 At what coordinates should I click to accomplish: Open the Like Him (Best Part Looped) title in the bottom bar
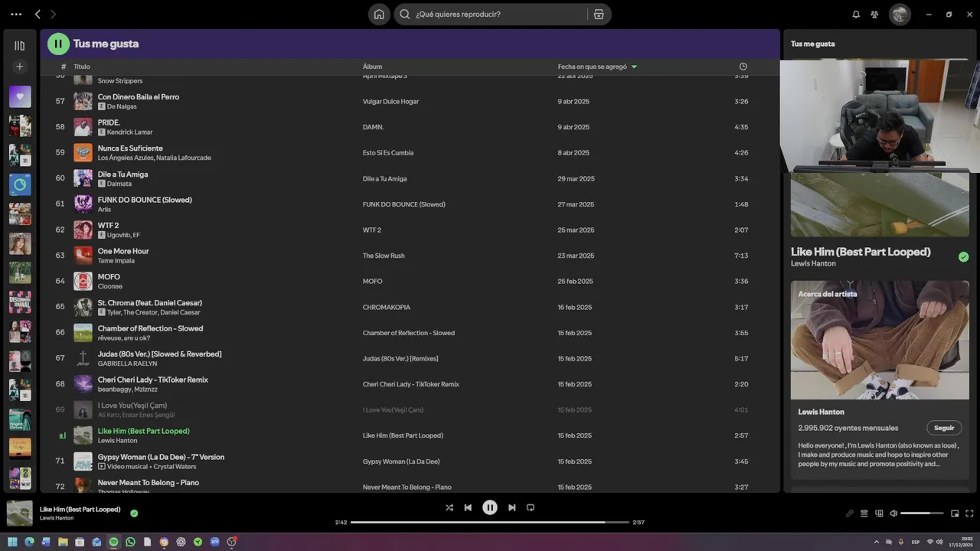[x=80, y=510]
